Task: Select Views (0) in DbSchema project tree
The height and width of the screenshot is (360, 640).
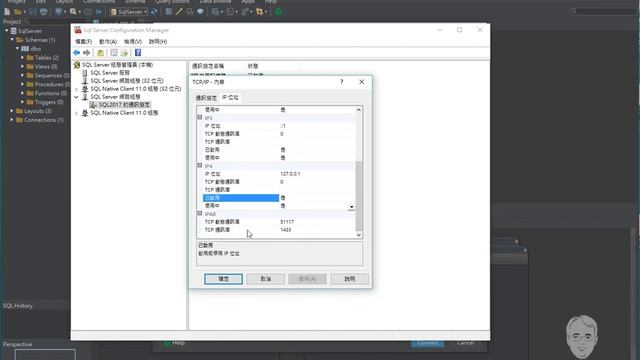Action: pyautogui.click(x=46, y=67)
